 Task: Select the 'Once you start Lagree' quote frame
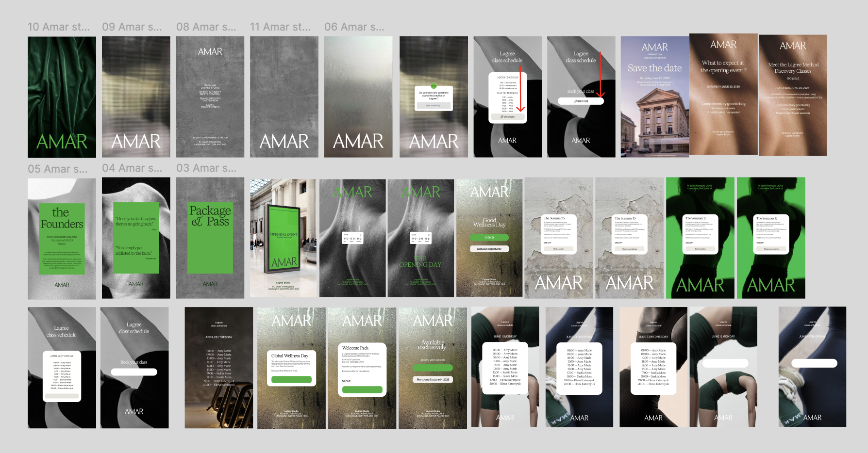click(136, 238)
